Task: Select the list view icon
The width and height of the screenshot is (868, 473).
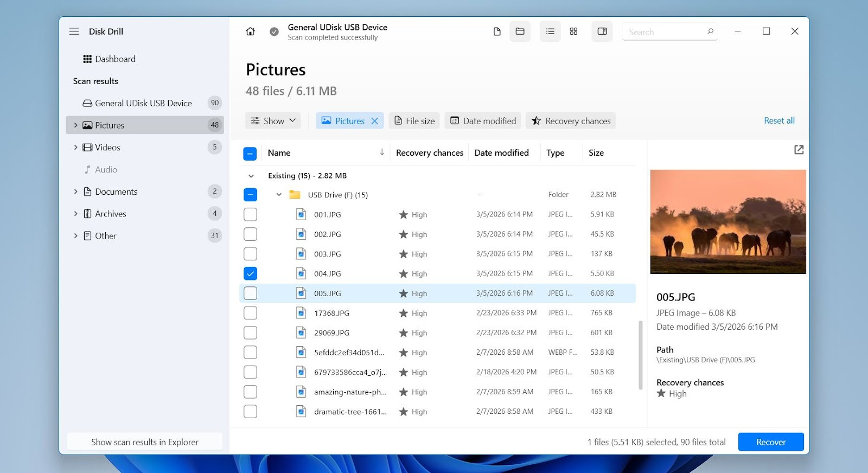Action: click(x=550, y=31)
